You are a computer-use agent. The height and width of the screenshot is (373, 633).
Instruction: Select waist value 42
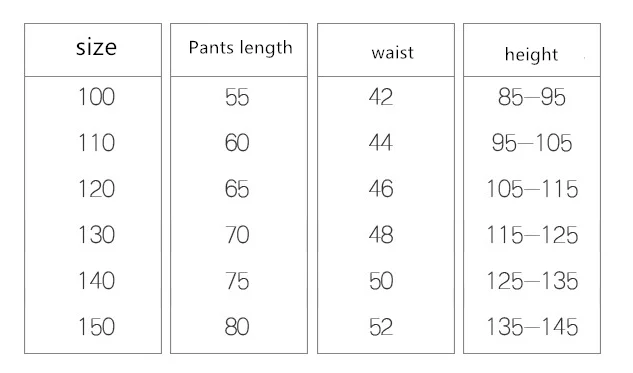pyautogui.click(x=381, y=97)
